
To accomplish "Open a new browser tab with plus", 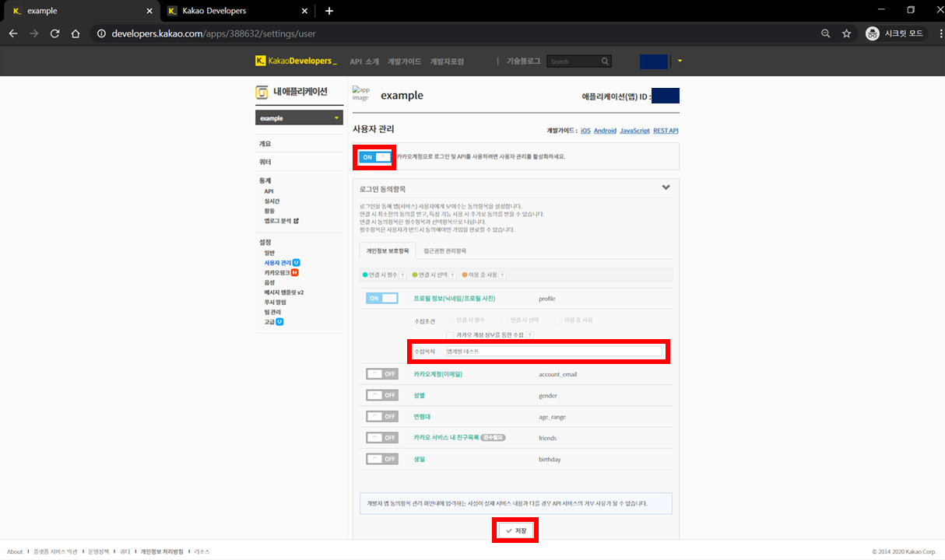I will pyautogui.click(x=329, y=11).
